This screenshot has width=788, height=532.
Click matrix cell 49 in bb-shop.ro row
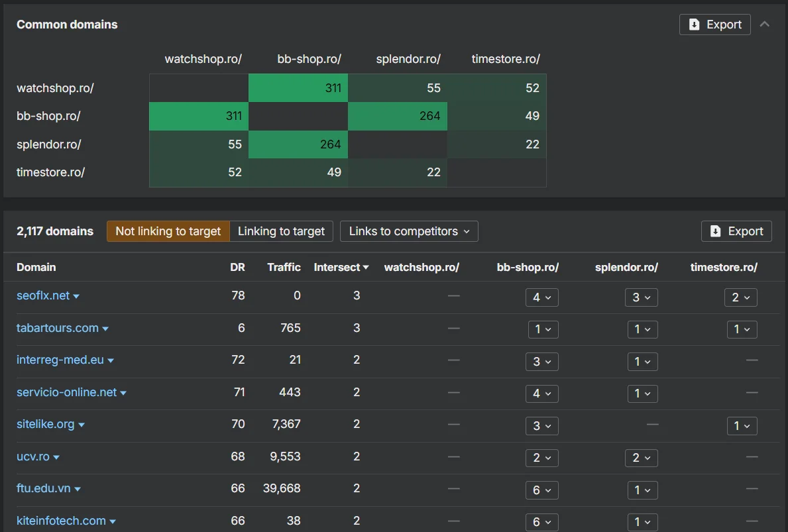coord(496,116)
